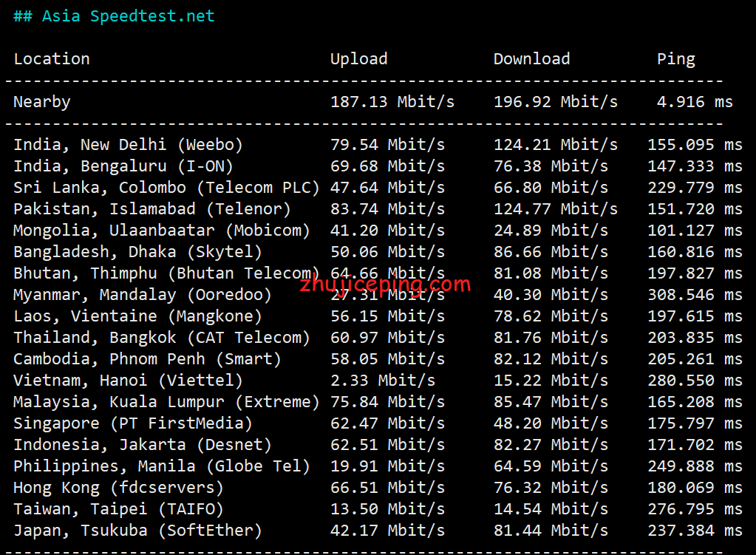Click Taiwan, Taipei (TAIFO) entry
This screenshot has width=756, height=555.
tap(118, 509)
